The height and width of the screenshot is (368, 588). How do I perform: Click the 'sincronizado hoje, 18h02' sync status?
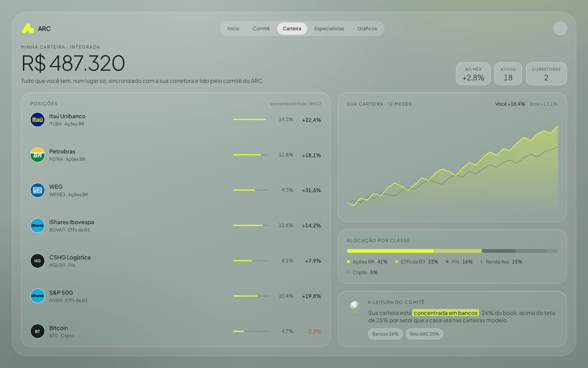point(295,104)
